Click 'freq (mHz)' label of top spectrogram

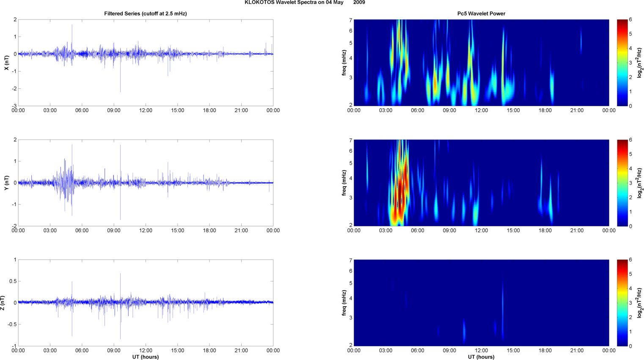point(344,63)
